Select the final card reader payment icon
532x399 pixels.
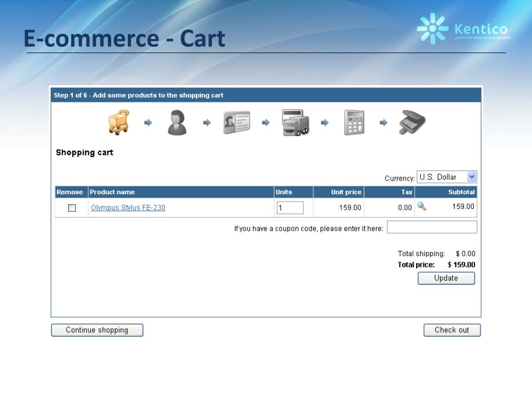point(412,122)
